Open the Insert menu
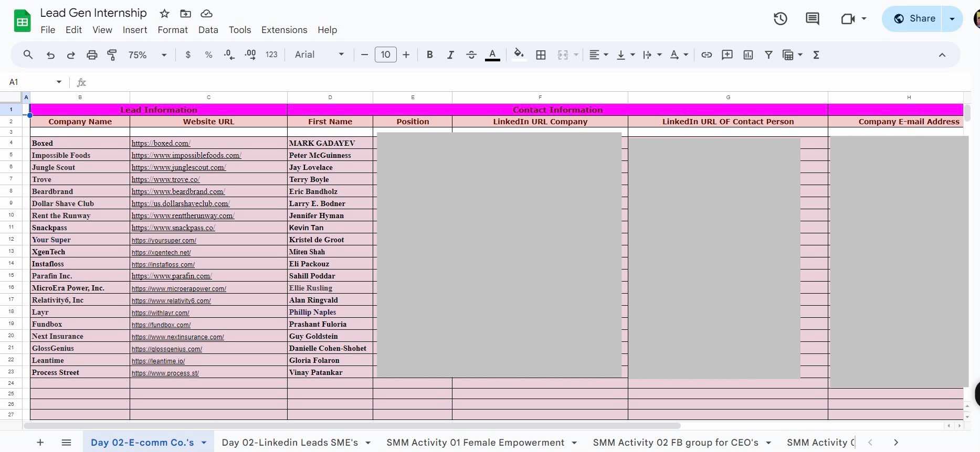The image size is (980, 452). point(135,30)
